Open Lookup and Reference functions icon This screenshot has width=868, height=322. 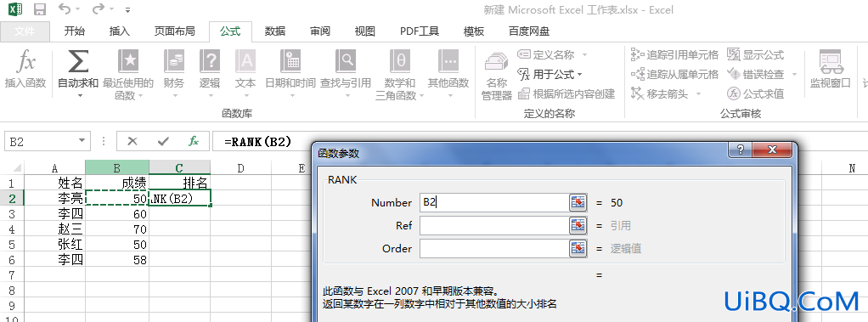coord(346,61)
